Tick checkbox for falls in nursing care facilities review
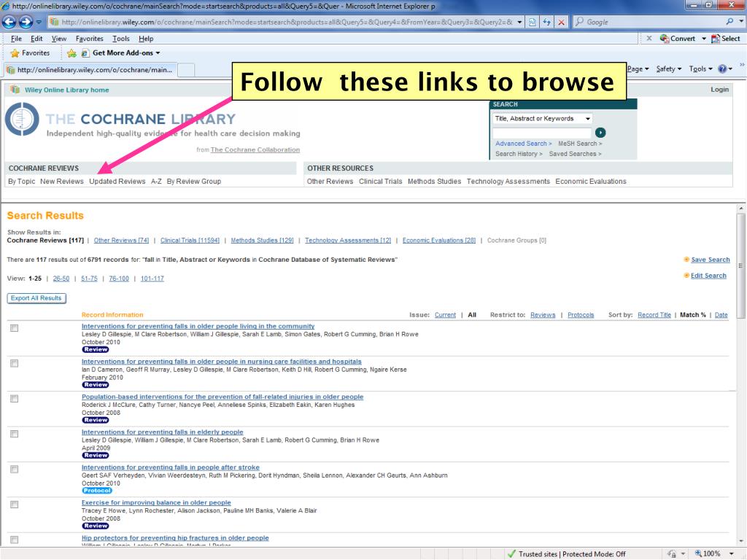Viewport: 747px width, 560px height. [15, 363]
